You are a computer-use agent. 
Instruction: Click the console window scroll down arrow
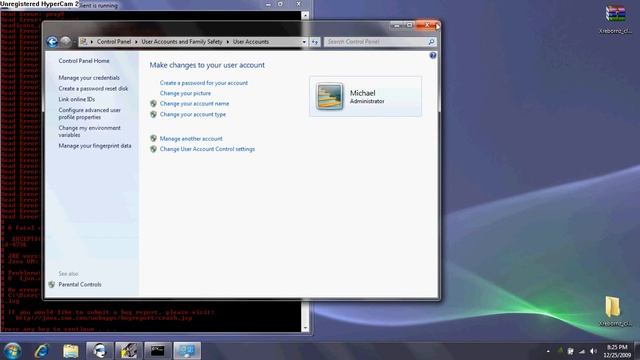click(x=305, y=328)
